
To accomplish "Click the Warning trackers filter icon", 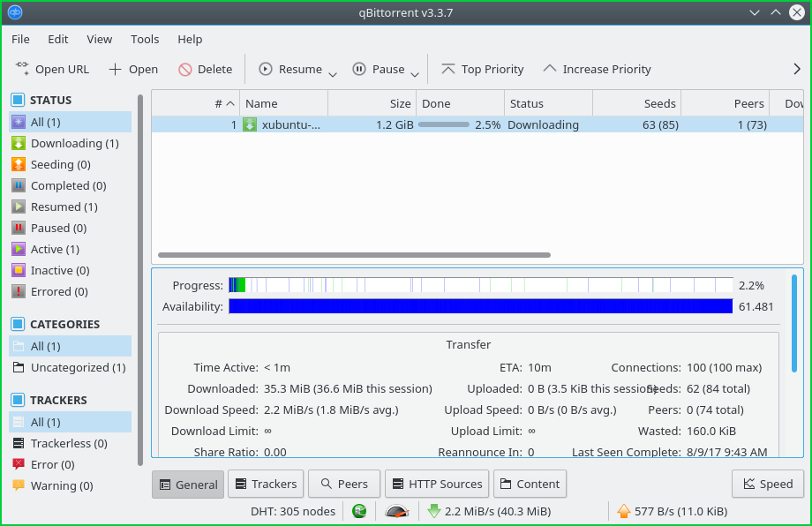I will click(x=19, y=485).
